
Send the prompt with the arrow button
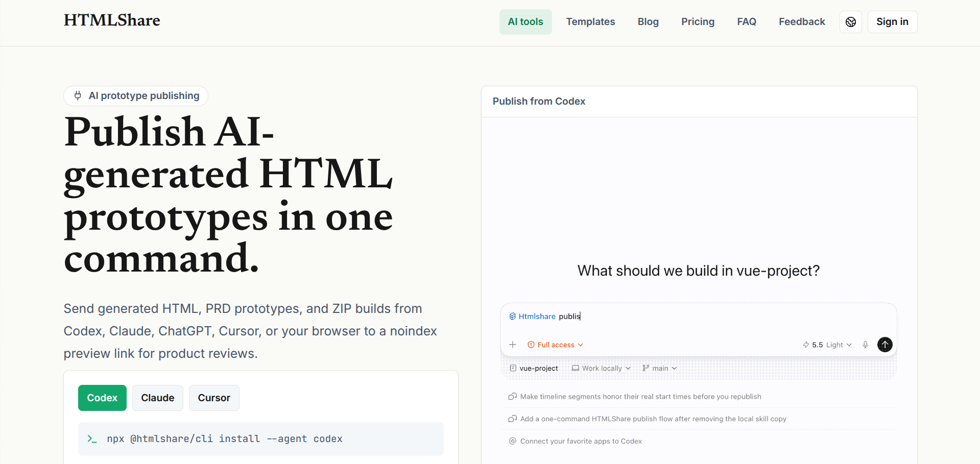[885, 345]
